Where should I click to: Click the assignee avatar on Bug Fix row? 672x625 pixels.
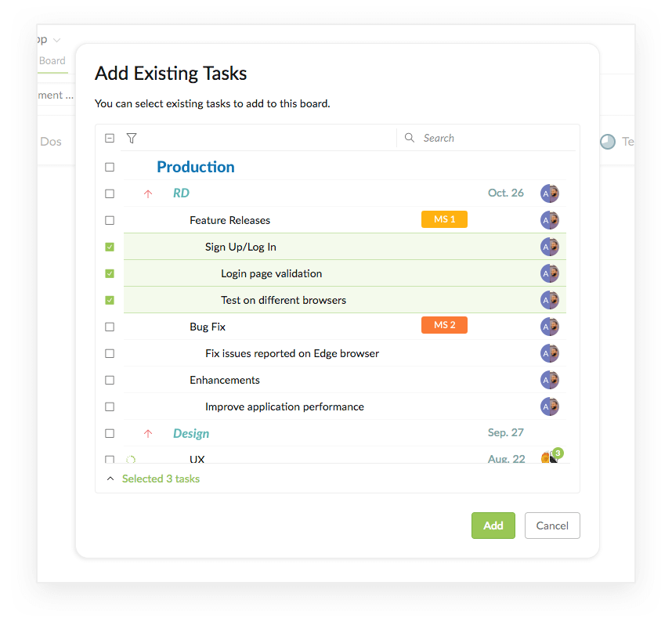coord(550,327)
